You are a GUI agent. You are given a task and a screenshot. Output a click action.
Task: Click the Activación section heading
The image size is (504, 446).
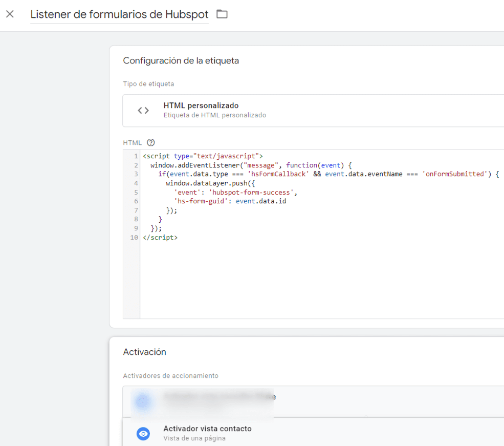pos(144,352)
